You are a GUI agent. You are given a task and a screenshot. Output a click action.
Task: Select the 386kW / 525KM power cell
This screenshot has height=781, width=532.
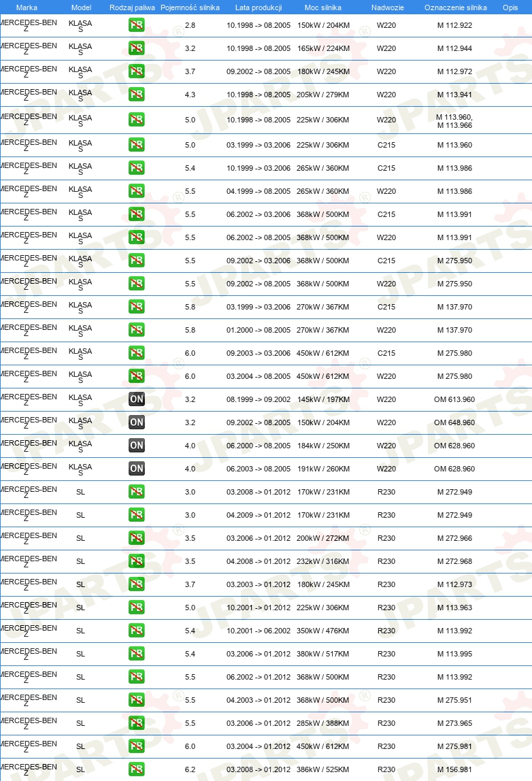click(322, 769)
